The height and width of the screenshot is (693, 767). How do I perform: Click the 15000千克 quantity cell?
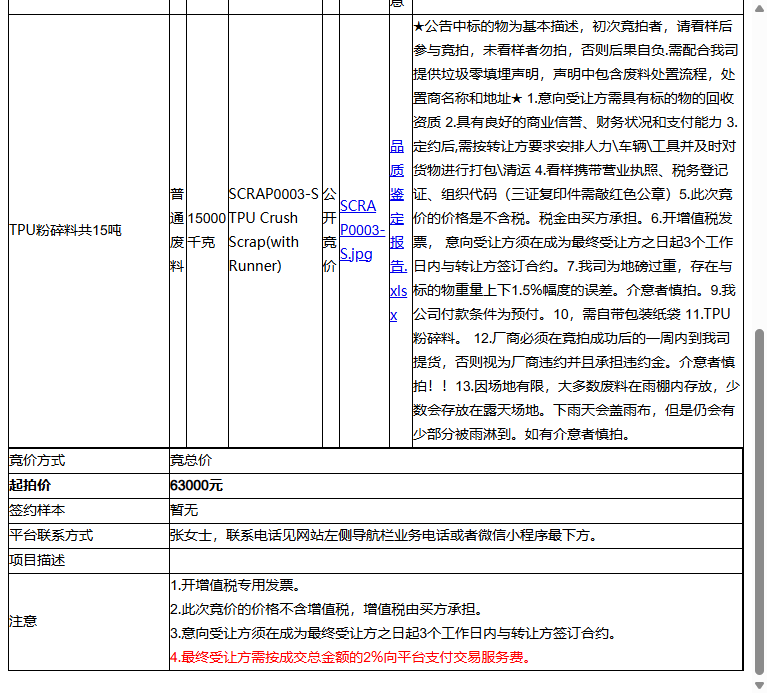point(207,230)
